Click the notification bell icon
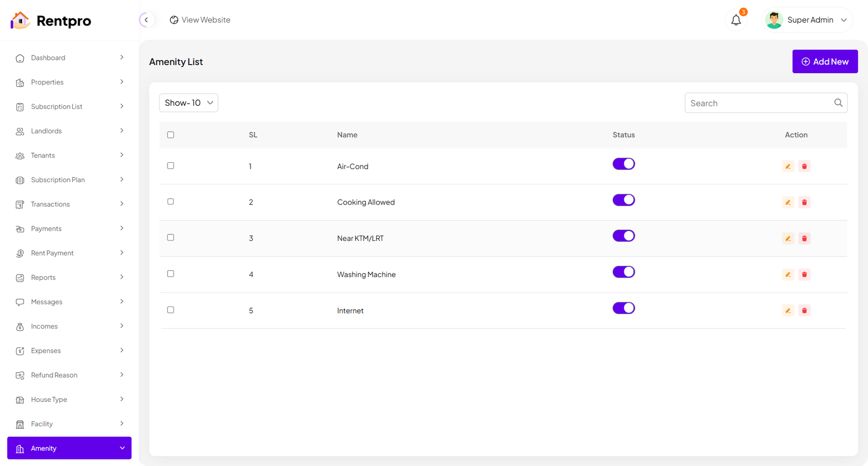 736,20
